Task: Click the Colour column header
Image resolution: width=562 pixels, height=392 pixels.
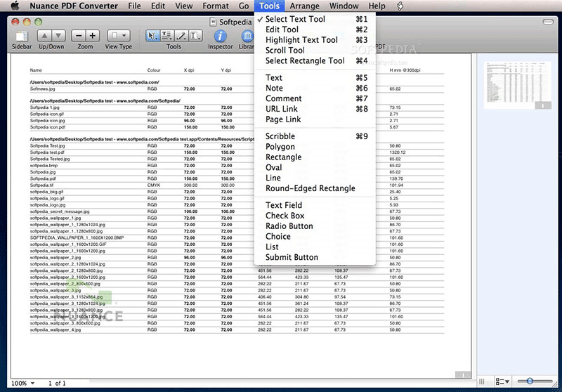Action: click(x=154, y=70)
